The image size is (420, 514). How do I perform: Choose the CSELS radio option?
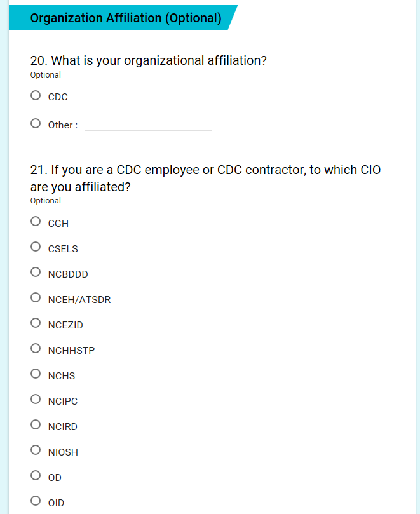point(36,248)
